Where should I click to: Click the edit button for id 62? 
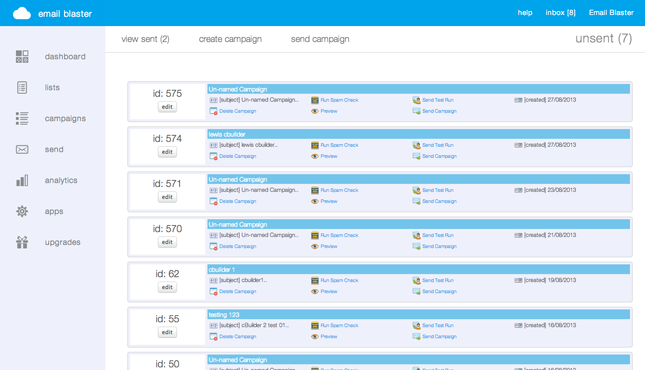click(x=167, y=287)
